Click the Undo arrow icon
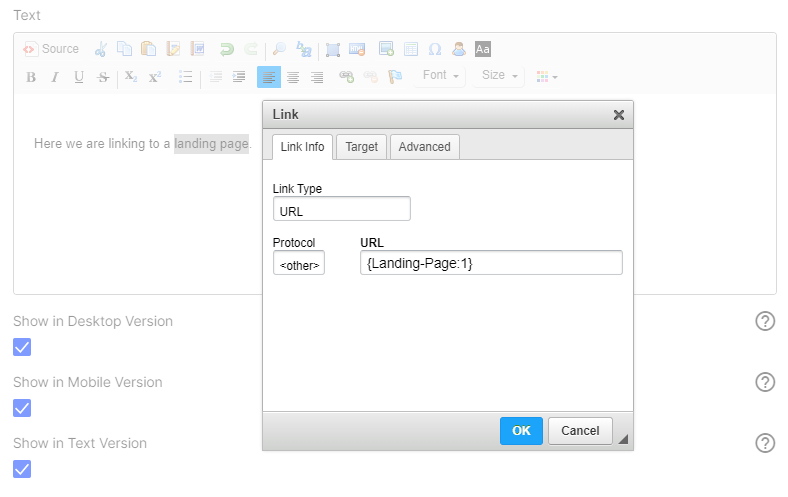 pyautogui.click(x=227, y=49)
